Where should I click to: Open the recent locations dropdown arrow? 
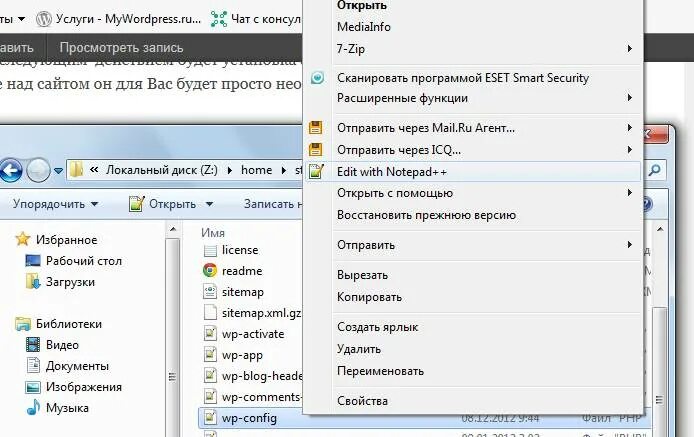[x=58, y=170]
